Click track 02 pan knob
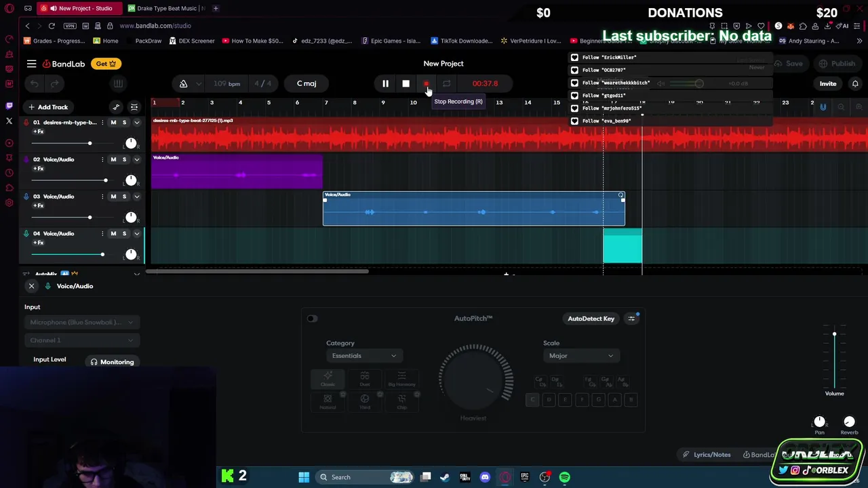This screenshot has height=488, width=868. point(131,180)
